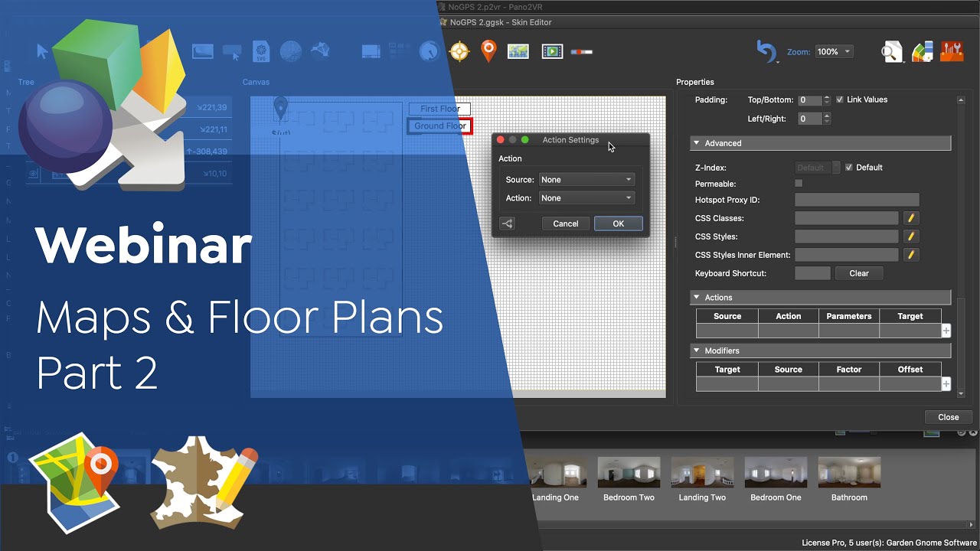Open the Action dropdown in Action Settings

click(x=586, y=197)
